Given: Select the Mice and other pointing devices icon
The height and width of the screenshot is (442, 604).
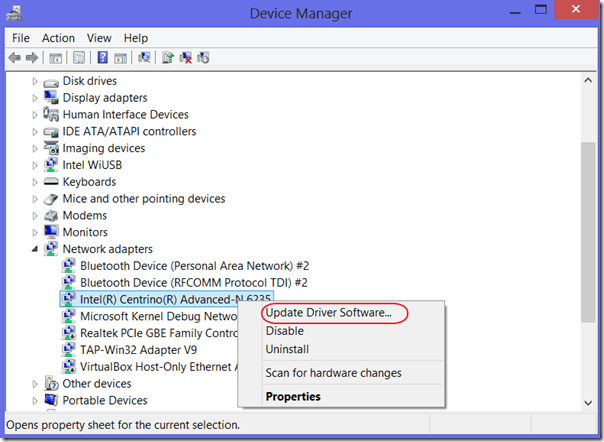Looking at the screenshot, I should 51,199.
